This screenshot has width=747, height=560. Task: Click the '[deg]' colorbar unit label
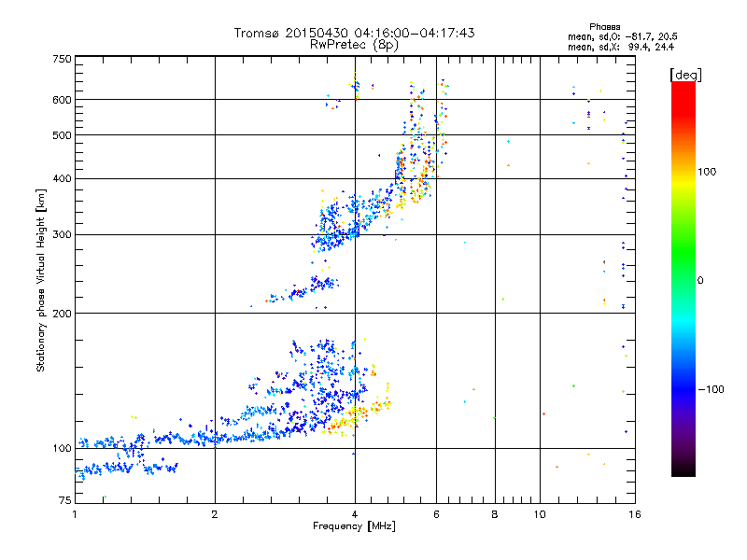tap(685, 75)
